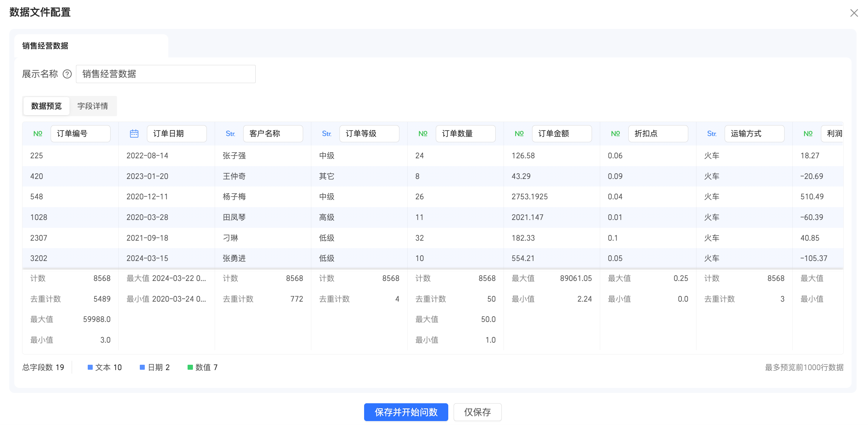This screenshot has height=425, width=868.
Task: Select amount cell 2753.1925
Action: [x=552, y=197]
